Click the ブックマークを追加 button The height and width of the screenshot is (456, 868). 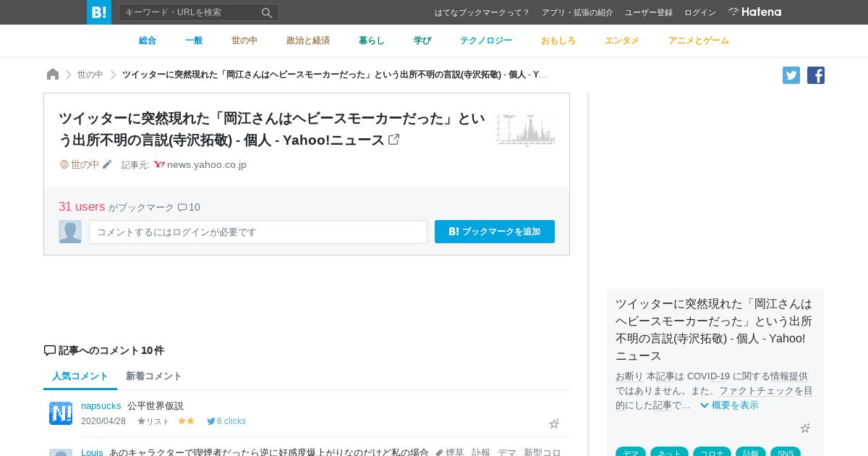coord(495,232)
